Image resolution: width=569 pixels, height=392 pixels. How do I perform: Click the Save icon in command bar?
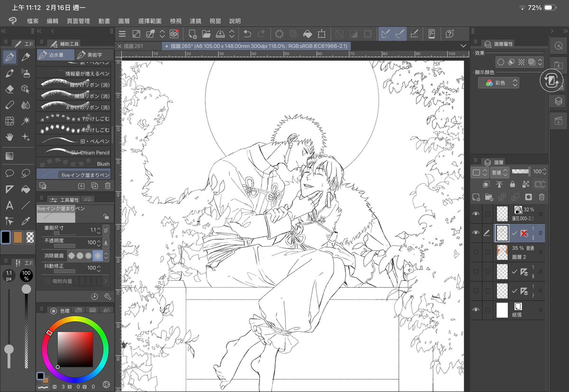coord(220,34)
